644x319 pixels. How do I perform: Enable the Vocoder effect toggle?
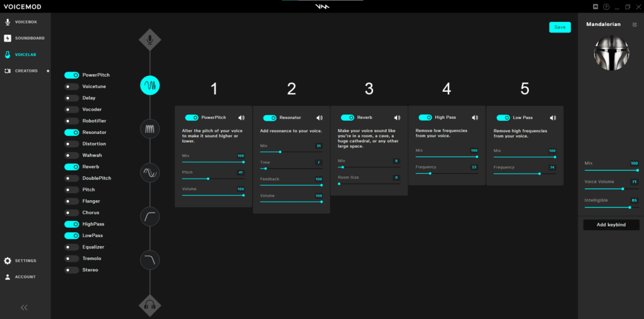pyautogui.click(x=72, y=109)
